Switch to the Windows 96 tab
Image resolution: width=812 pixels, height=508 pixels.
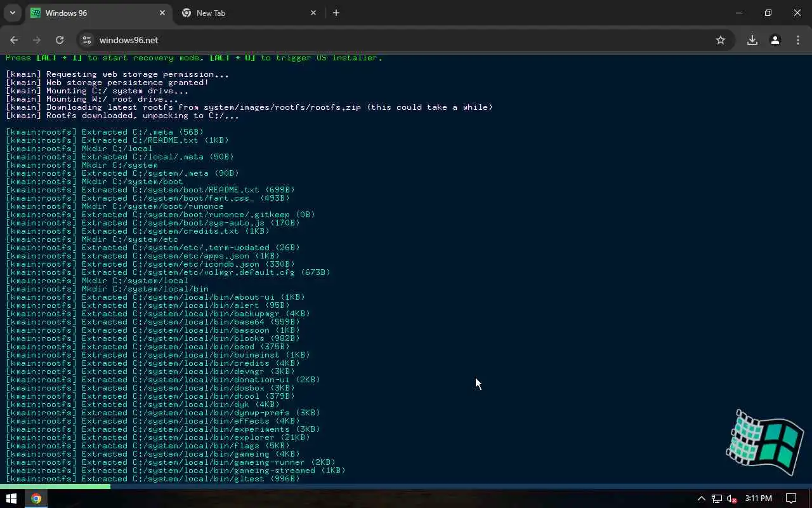tap(98, 13)
